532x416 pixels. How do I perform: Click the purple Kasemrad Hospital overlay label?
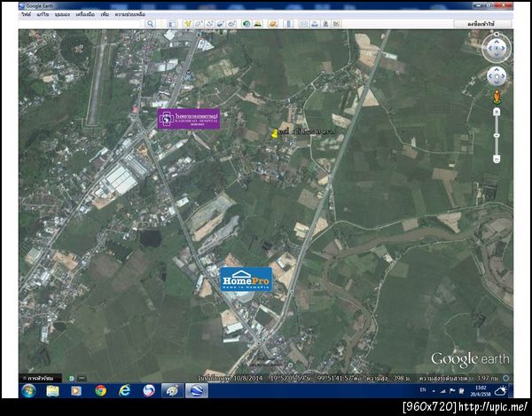tap(189, 119)
